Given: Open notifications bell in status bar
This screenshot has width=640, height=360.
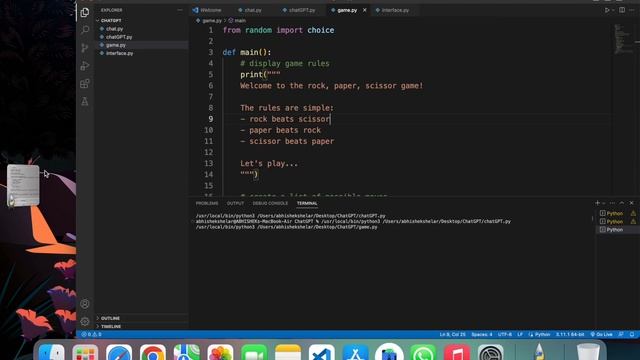Looking at the screenshot, I should [632, 334].
